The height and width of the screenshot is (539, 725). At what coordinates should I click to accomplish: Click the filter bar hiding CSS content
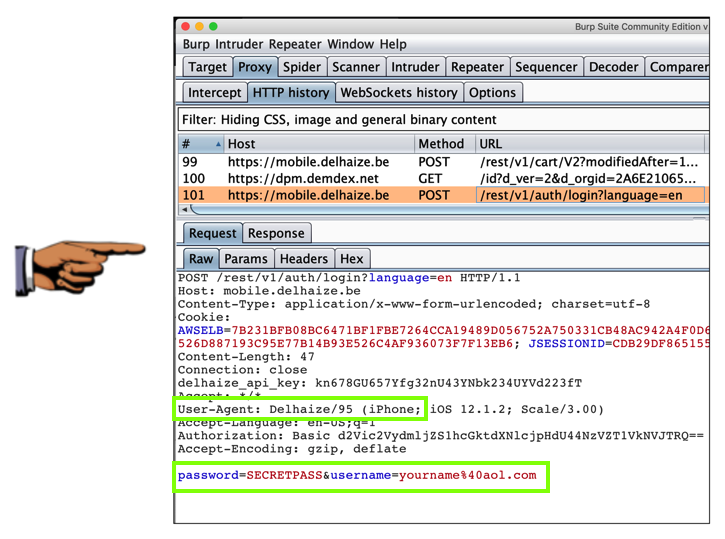pyautogui.click(x=443, y=120)
